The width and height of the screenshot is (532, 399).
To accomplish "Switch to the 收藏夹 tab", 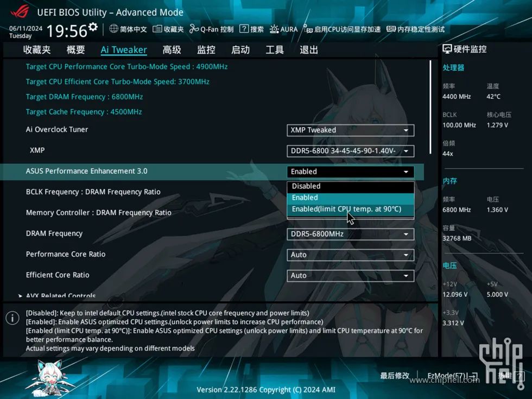I will click(37, 50).
